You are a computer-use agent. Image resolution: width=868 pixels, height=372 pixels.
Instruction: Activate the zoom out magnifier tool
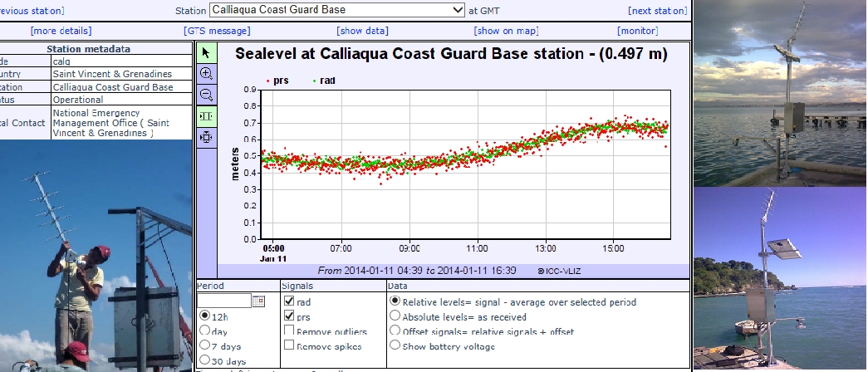(x=206, y=94)
